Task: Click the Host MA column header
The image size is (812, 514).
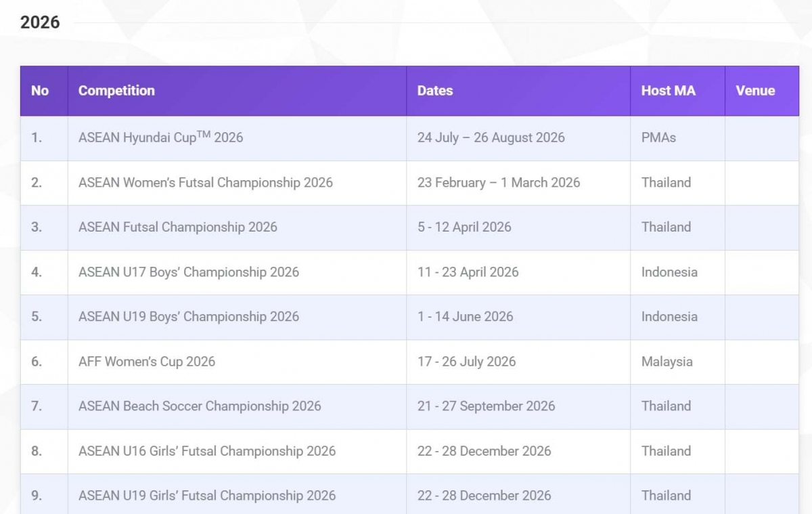Action: click(668, 91)
